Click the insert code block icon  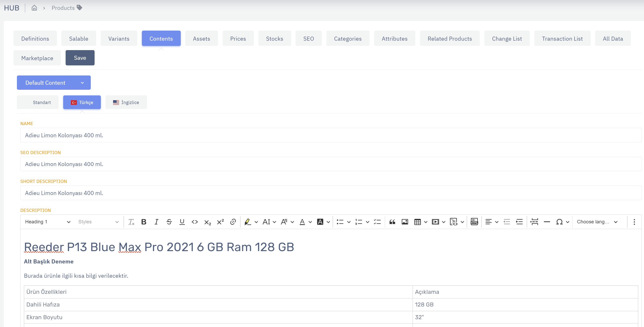click(453, 222)
